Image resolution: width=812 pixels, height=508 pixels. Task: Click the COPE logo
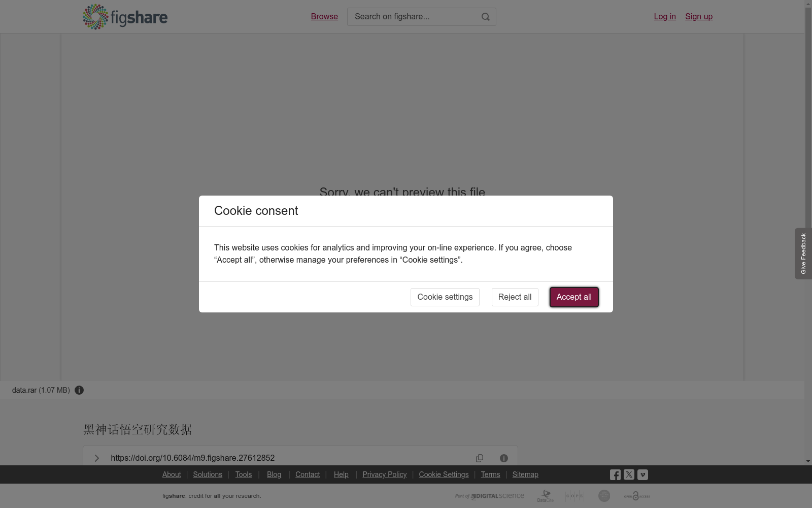[574, 496]
